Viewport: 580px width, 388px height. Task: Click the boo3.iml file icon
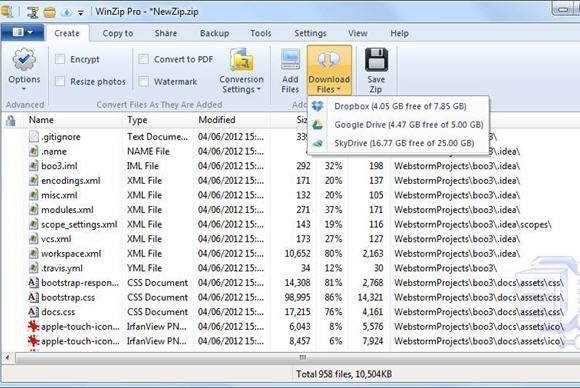coord(34,166)
